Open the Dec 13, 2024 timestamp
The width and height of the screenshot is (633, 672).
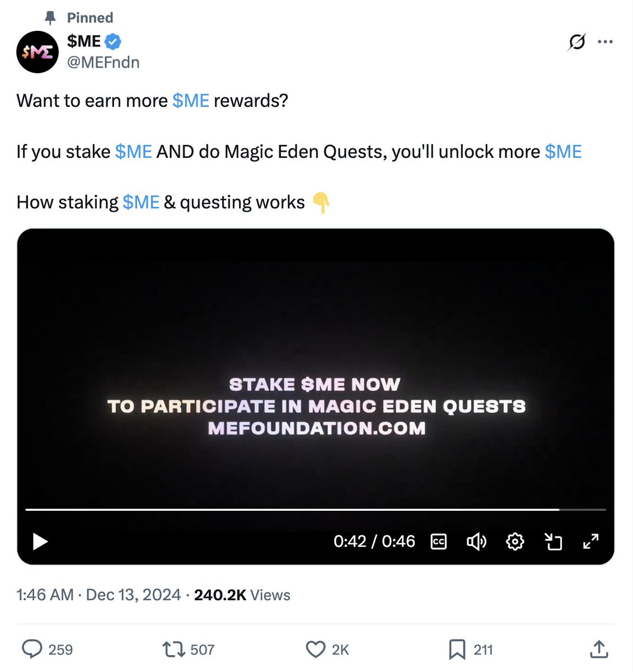(x=133, y=595)
